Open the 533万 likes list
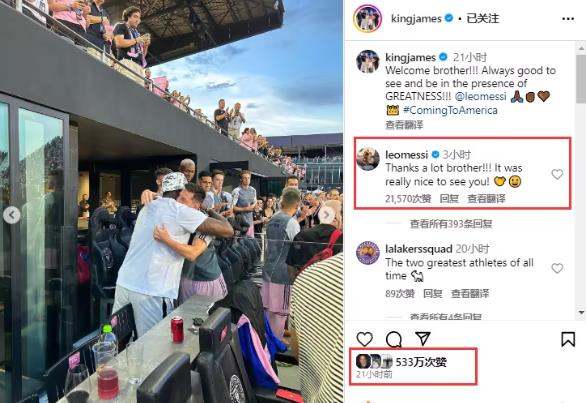586x403 pixels. click(x=421, y=362)
